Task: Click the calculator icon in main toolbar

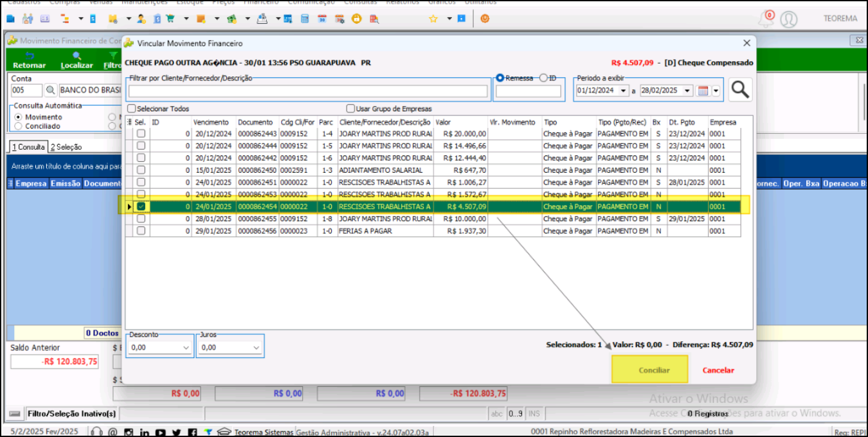Action: point(305,19)
